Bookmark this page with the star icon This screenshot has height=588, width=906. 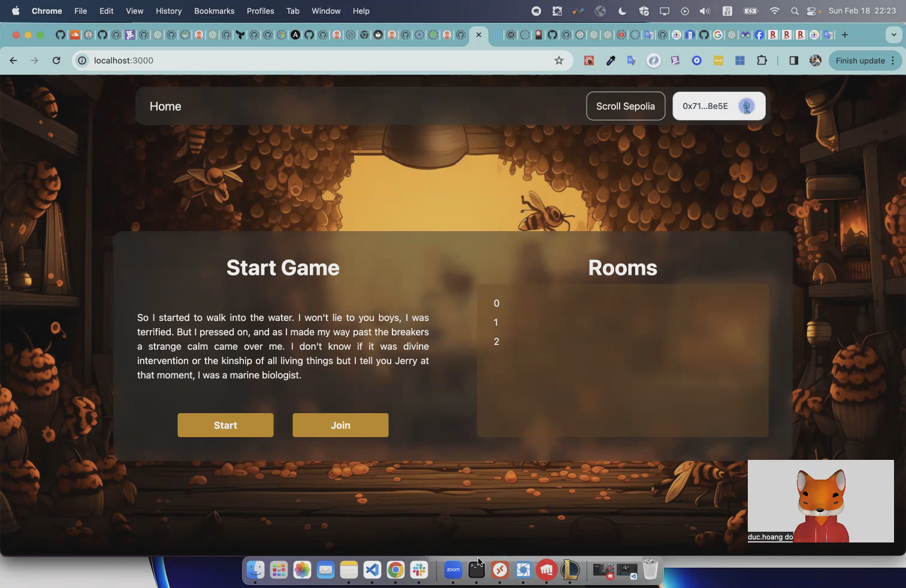(x=558, y=60)
